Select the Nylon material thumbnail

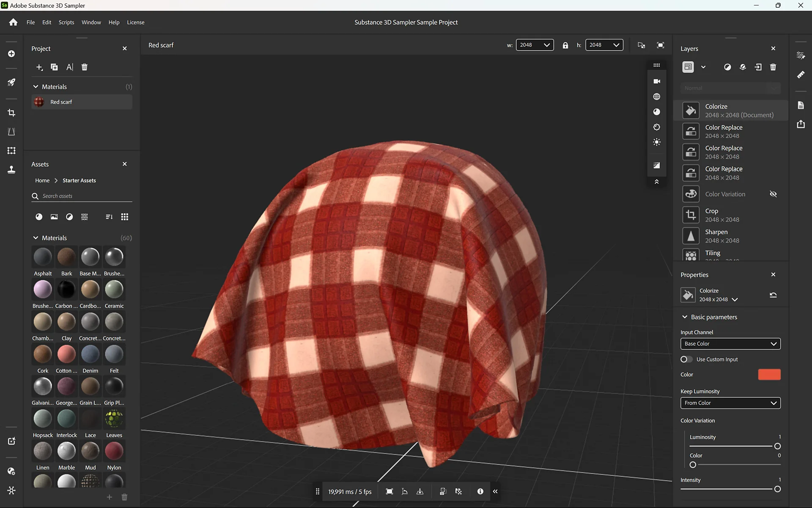tap(114, 451)
